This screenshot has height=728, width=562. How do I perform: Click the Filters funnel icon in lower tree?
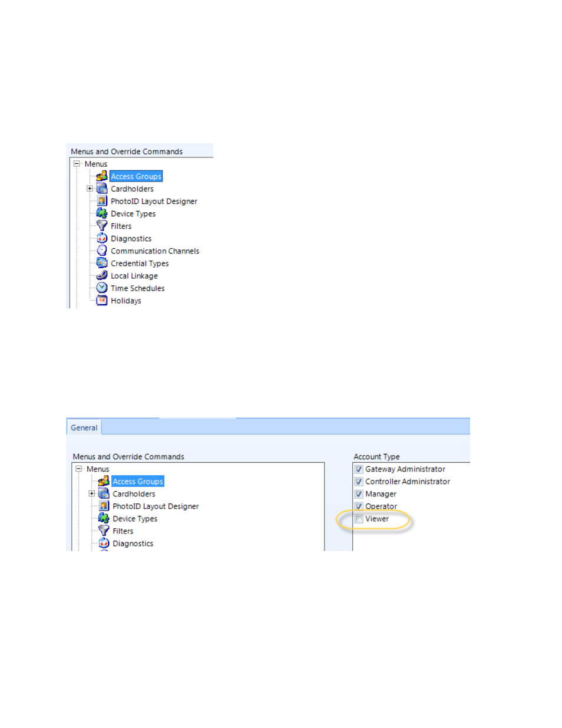click(104, 531)
